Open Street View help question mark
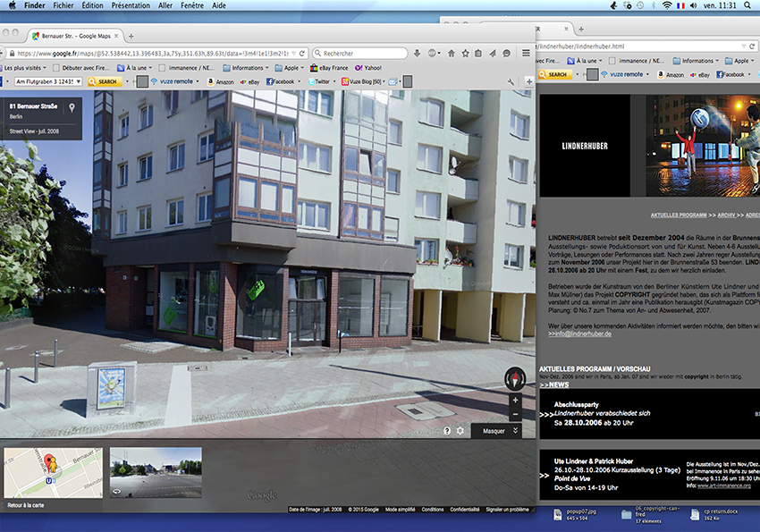The width and height of the screenshot is (760, 532). click(x=447, y=431)
